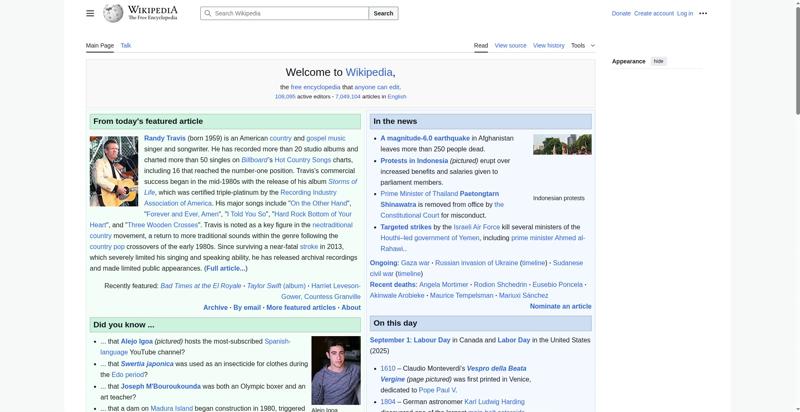Image resolution: width=800 pixels, height=412 pixels.
Task: Open the Taylor Swift (album) link
Action: pos(276,286)
